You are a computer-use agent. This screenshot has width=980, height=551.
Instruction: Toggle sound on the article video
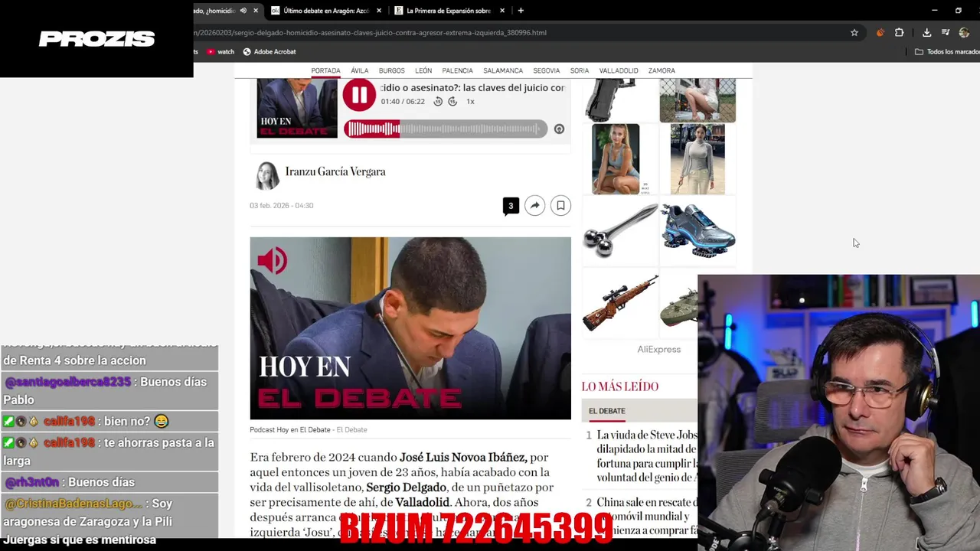click(272, 261)
